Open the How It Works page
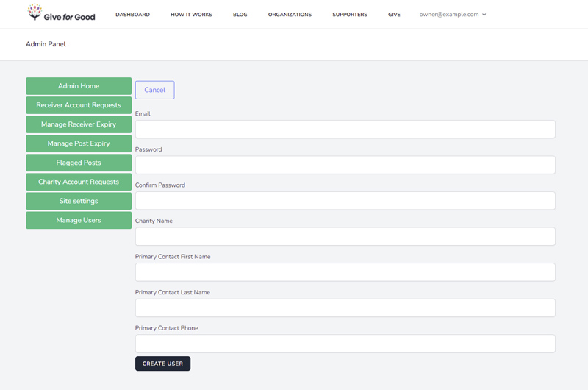 pos(191,14)
